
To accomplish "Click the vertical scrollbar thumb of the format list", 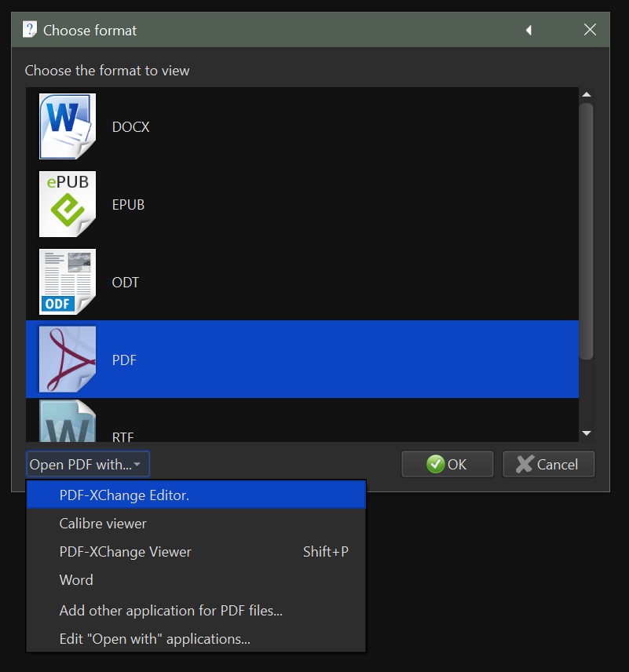I will (x=587, y=231).
